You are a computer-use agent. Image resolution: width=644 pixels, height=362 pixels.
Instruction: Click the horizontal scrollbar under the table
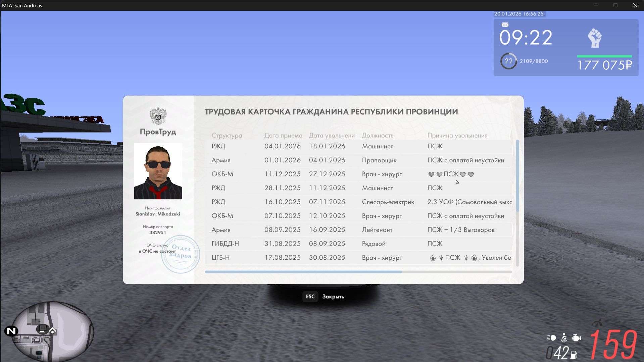303,272
